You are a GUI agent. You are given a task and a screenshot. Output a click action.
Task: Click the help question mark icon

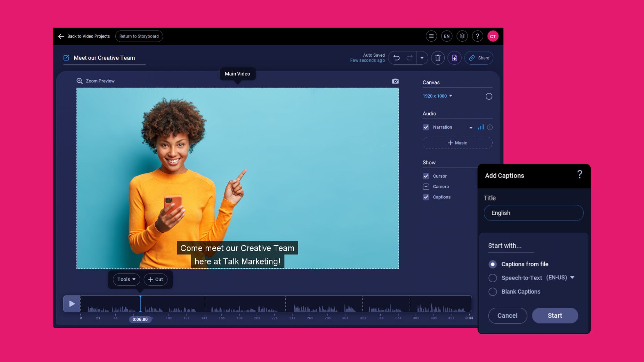pyautogui.click(x=477, y=36)
